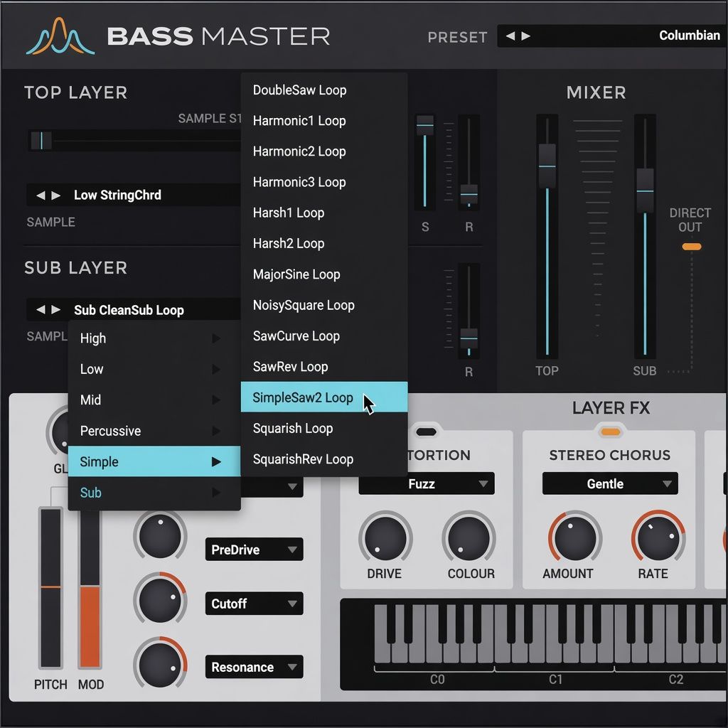
Task: Click the chorus AMOUNT knob
Action: 574,537
